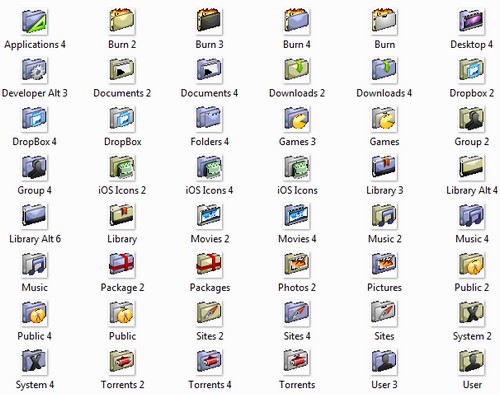Image resolution: width=500 pixels, height=394 pixels.
Task: Open the Sites 4 compass folder
Action: [x=297, y=313]
